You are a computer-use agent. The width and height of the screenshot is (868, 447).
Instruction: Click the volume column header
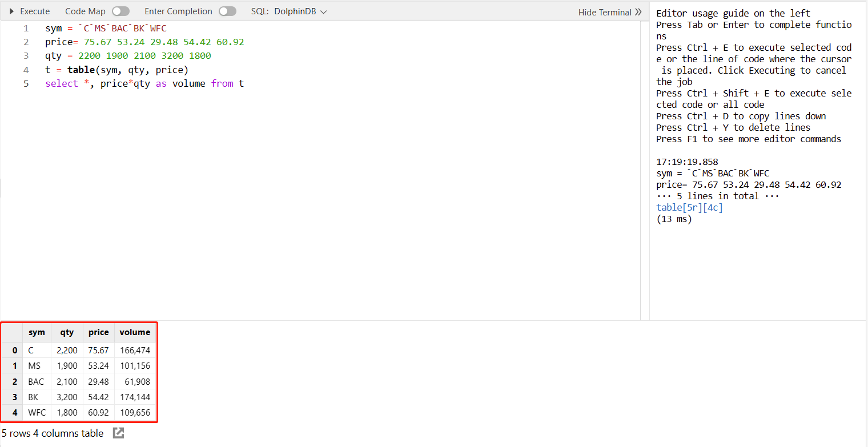(x=135, y=332)
